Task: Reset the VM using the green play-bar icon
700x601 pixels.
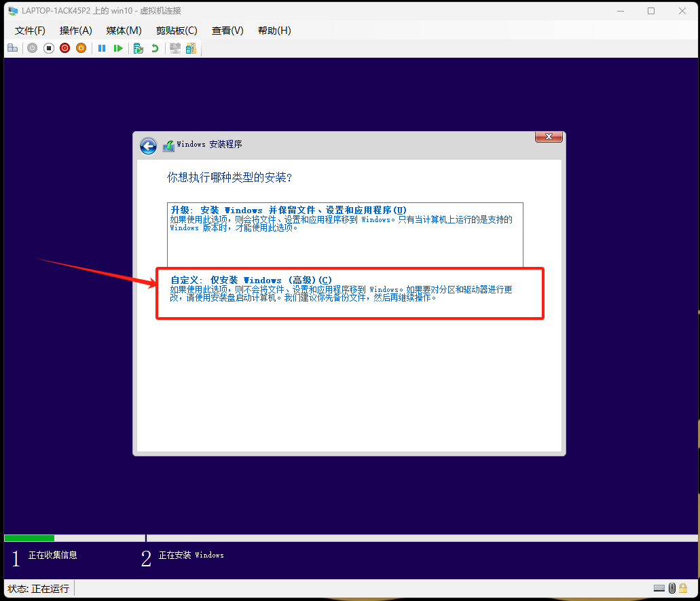Action: (118, 48)
